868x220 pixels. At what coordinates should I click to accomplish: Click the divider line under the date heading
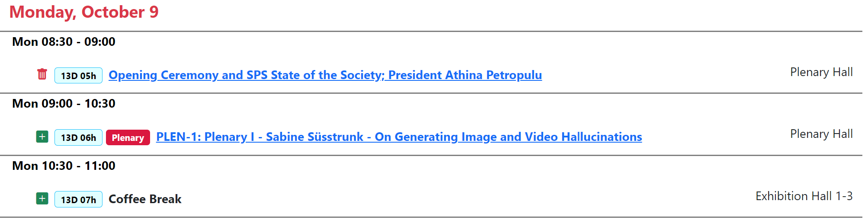coord(432,31)
